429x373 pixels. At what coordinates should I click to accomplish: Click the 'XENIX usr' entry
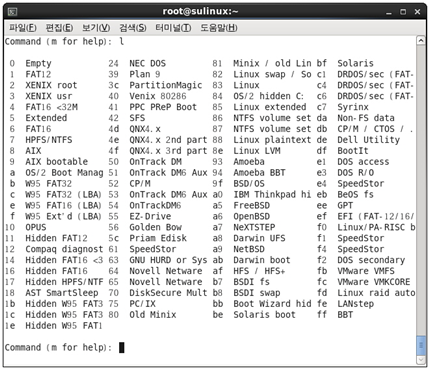tap(49, 96)
